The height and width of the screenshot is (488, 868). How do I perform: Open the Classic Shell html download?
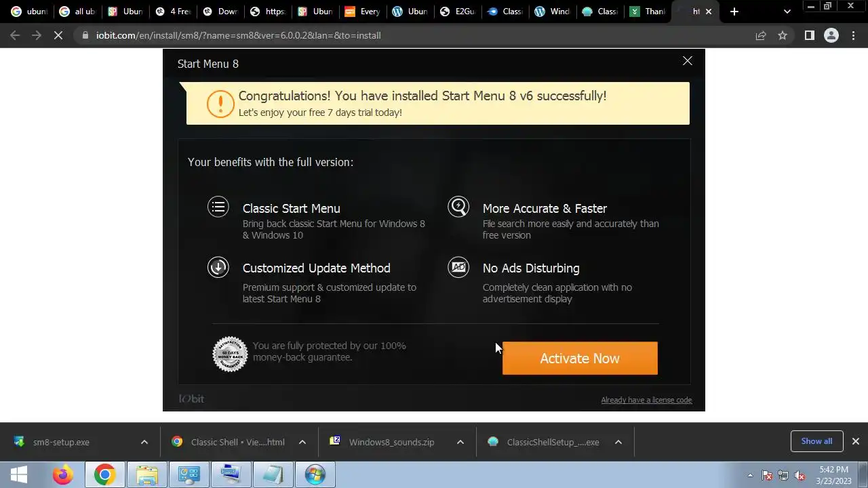point(237,442)
